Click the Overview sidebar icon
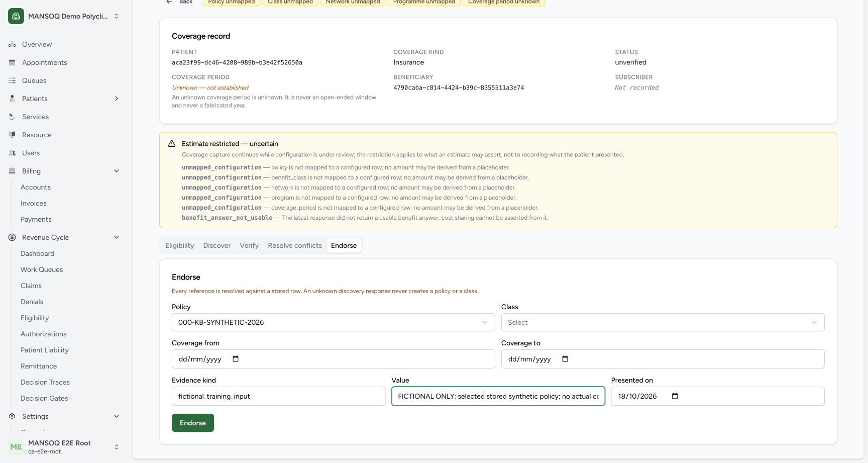 point(12,44)
